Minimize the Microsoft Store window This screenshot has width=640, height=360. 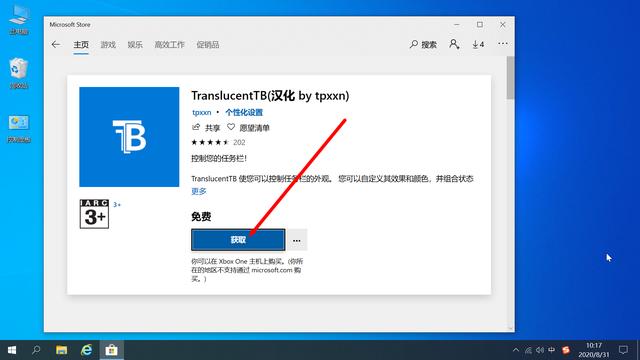457,24
